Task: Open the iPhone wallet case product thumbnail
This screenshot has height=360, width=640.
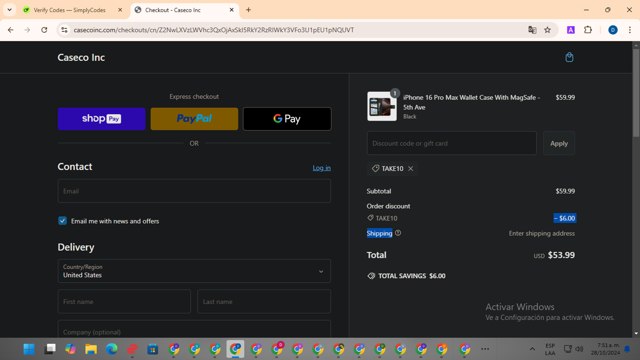Action: [382, 106]
